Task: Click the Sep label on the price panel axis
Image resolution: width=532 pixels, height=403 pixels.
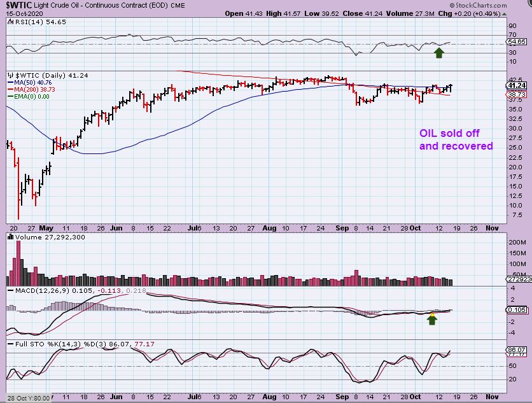Action: 342,228
